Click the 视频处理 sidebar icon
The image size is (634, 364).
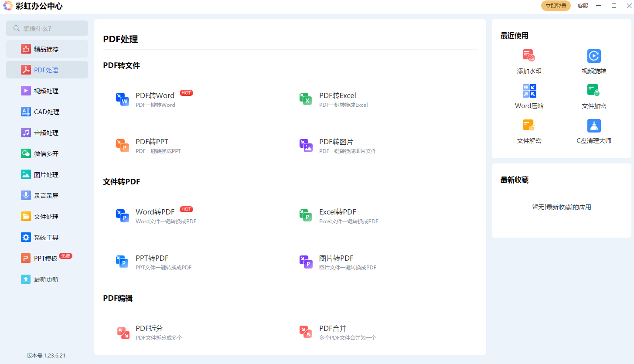tap(26, 91)
